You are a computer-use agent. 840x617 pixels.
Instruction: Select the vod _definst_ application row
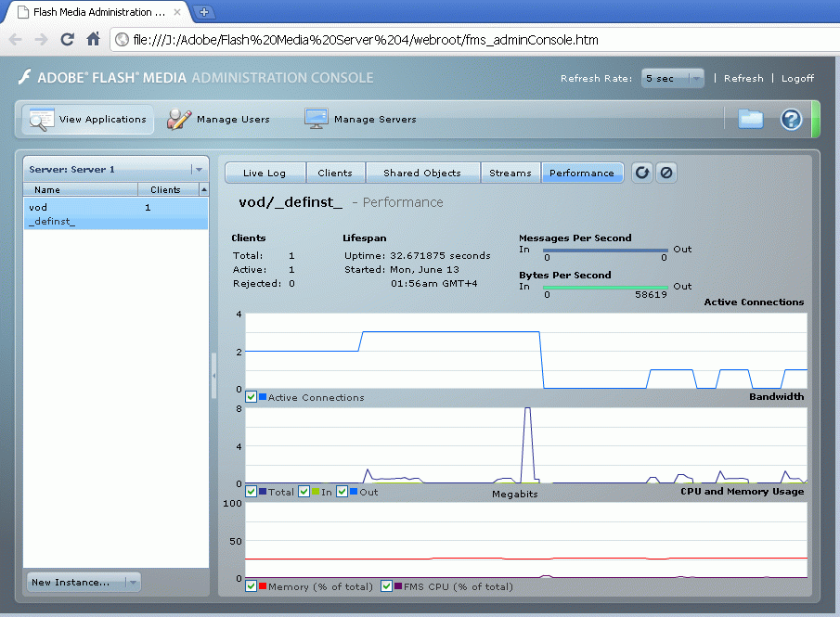point(116,213)
